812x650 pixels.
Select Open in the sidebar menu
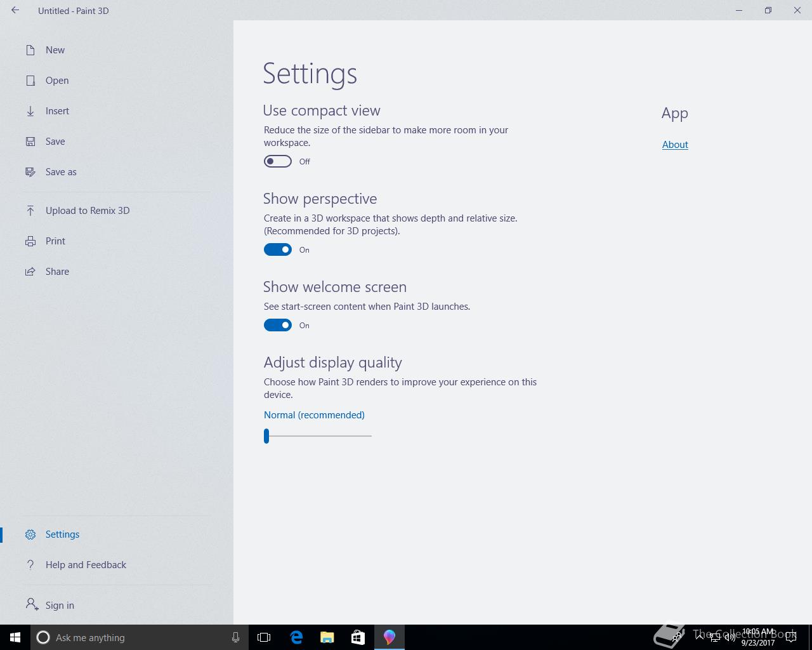point(57,81)
